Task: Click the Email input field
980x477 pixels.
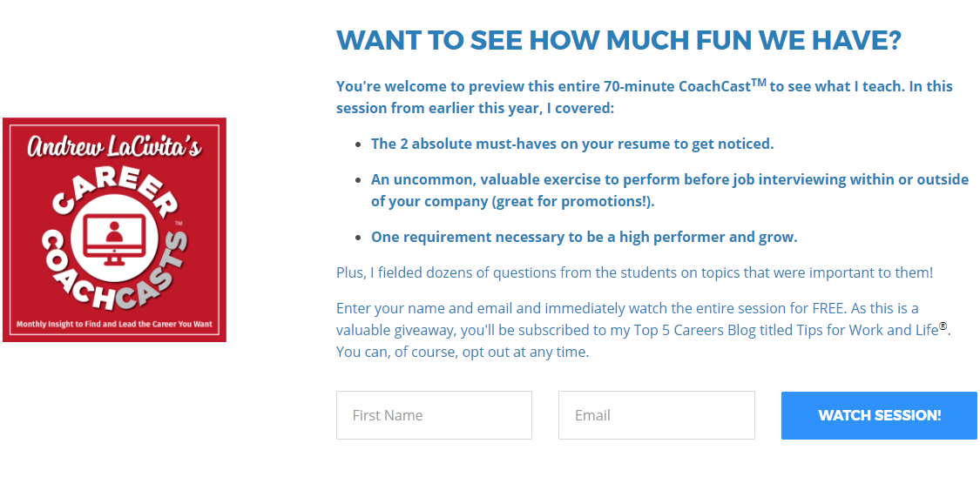Action: point(656,415)
